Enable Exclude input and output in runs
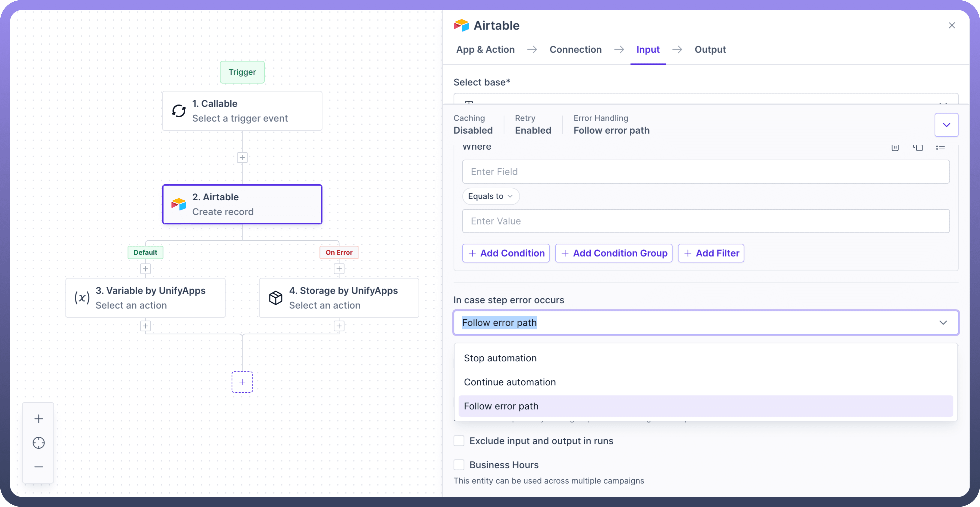 [x=459, y=441]
